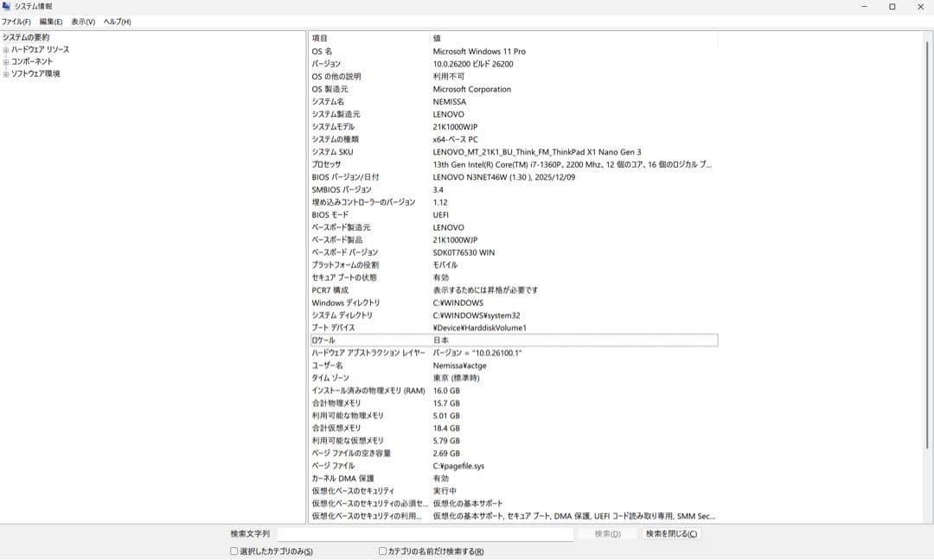Expand the ハードウェア リソース tree node
The width and height of the screenshot is (934, 560).
7,49
